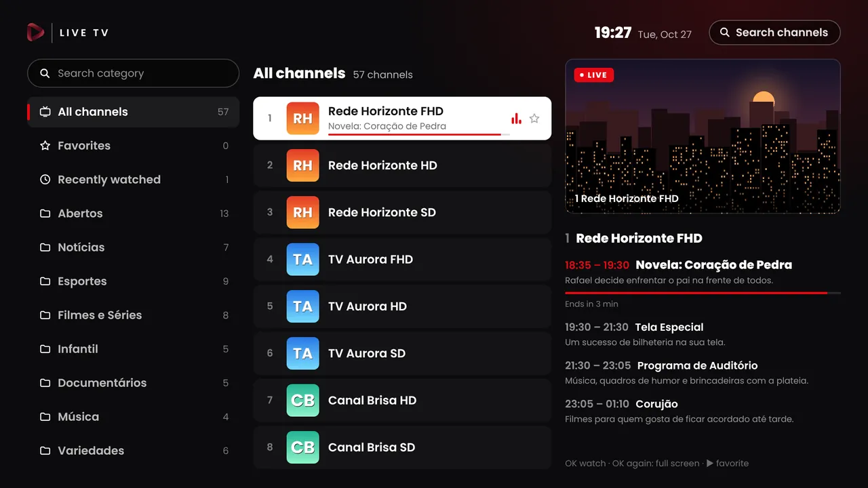The height and width of the screenshot is (488, 868).
Task: Open the Infantil category
Action: pos(133,349)
